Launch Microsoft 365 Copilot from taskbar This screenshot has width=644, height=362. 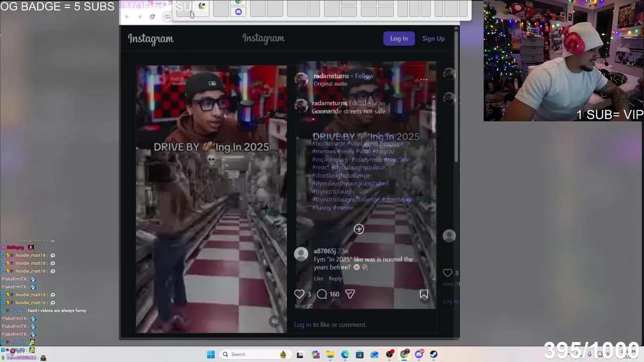(315, 354)
